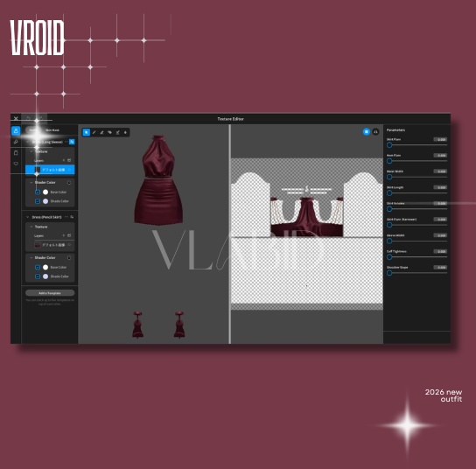Open the Base Color swatch for Dress (Long Sleeve)

tap(45, 192)
